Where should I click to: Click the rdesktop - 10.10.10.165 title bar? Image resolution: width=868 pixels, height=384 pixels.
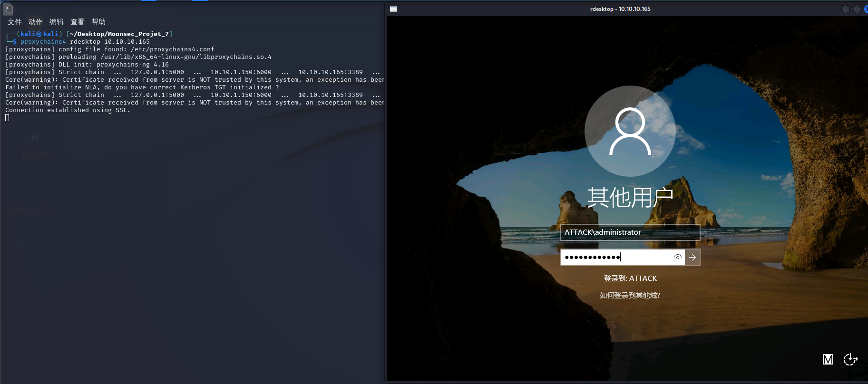[x=620, y=9]
